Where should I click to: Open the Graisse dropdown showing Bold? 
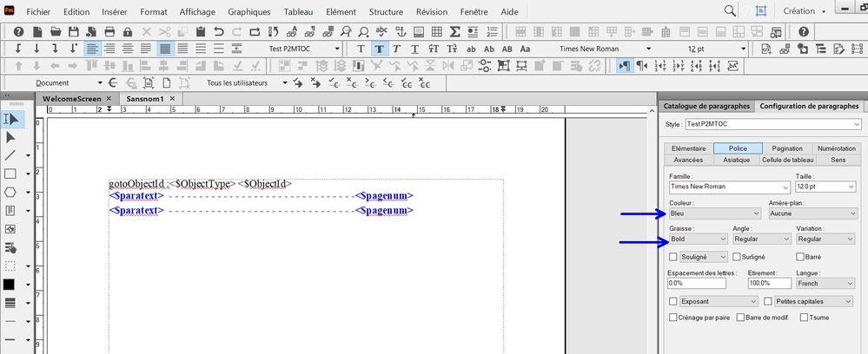click(x=698, y=239)
